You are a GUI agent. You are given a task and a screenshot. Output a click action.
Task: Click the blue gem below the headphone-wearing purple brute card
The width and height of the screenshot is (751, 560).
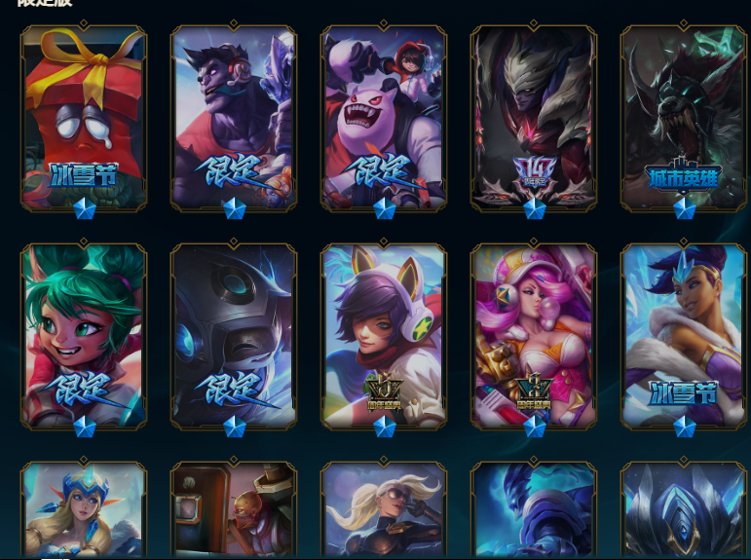point(234,209)
